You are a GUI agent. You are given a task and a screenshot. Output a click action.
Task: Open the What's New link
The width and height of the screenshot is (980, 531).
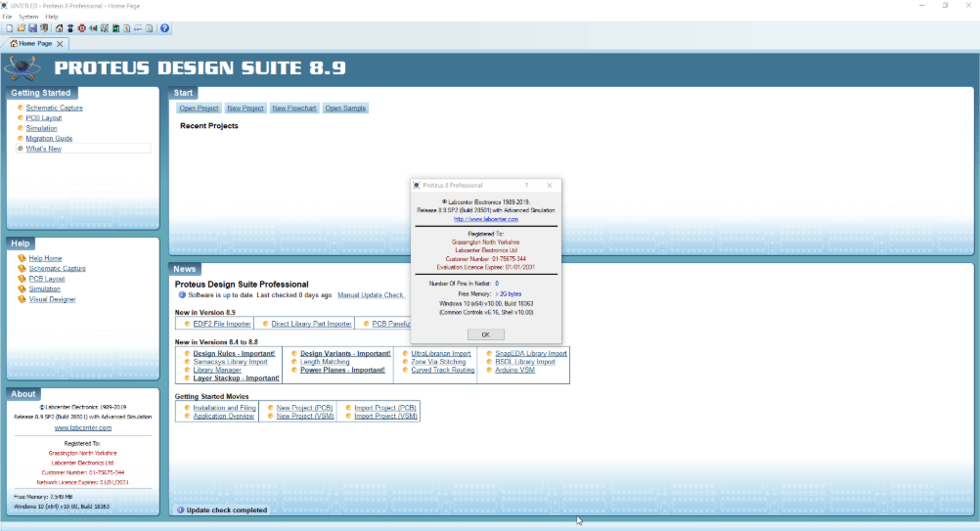pos(44,149)
